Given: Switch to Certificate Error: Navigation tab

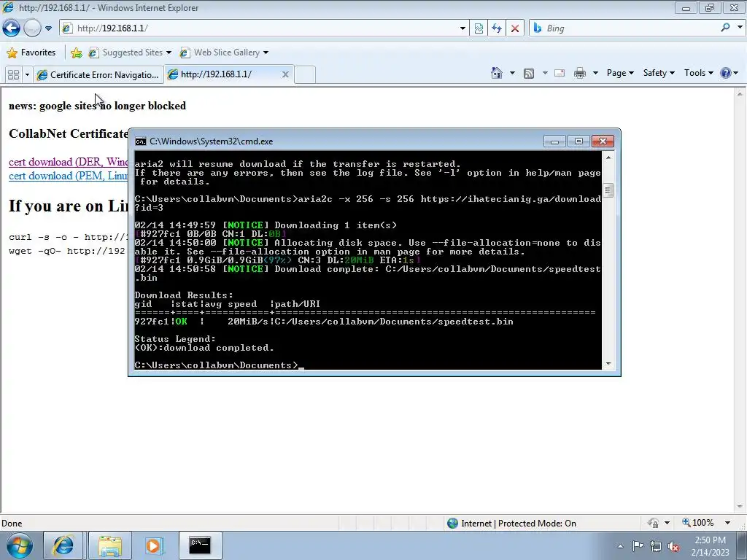Looking at the screenshot, I should [x=98, y=75].
